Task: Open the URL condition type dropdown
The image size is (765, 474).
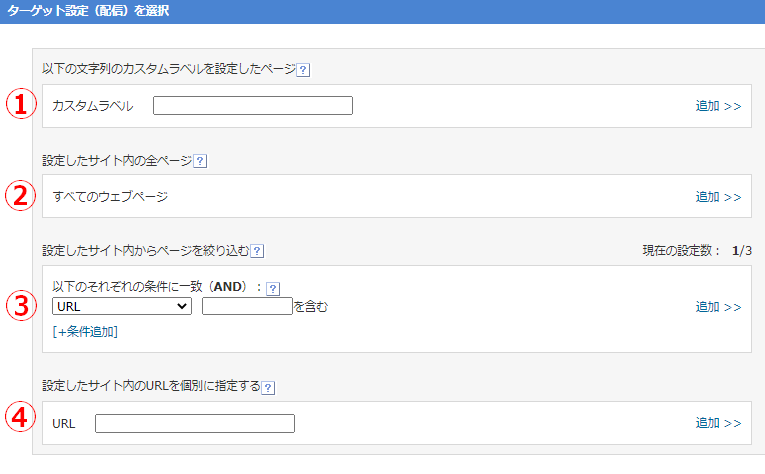Action: pos(121,307)
